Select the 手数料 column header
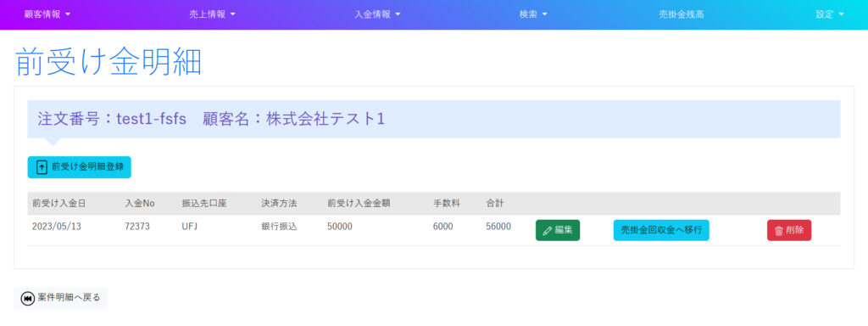 point(446,204)
